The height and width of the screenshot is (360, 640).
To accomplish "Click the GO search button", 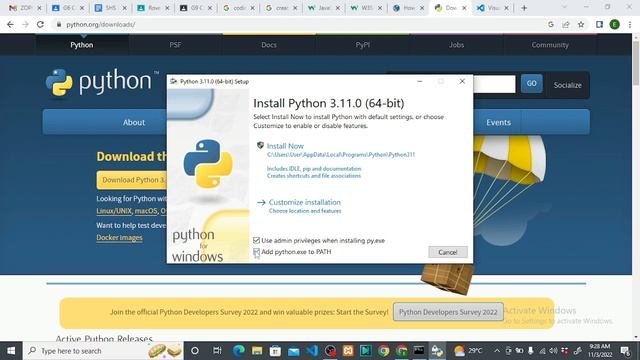I will tap(531, 84).
